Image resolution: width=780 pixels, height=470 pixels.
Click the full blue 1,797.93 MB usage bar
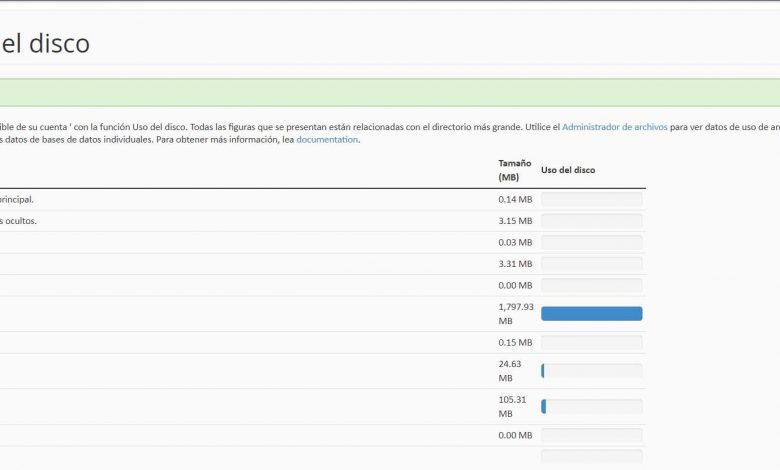[591, 314]
